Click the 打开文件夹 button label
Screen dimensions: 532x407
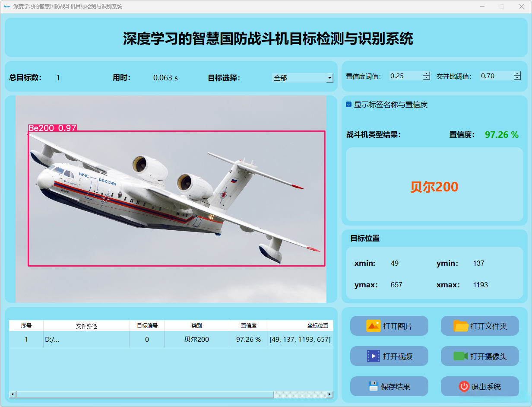coord(488,326)
